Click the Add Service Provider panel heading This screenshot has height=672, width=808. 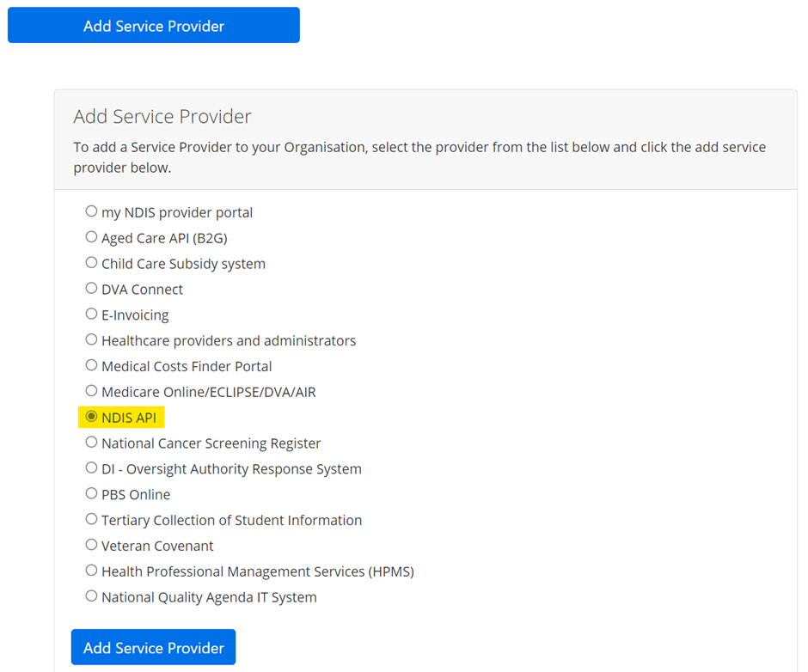(162, 116)
